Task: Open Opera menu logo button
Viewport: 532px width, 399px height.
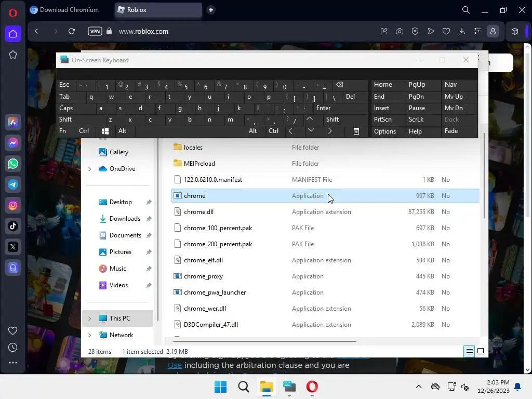Action: pyautogui.click(x=13, y=13)
